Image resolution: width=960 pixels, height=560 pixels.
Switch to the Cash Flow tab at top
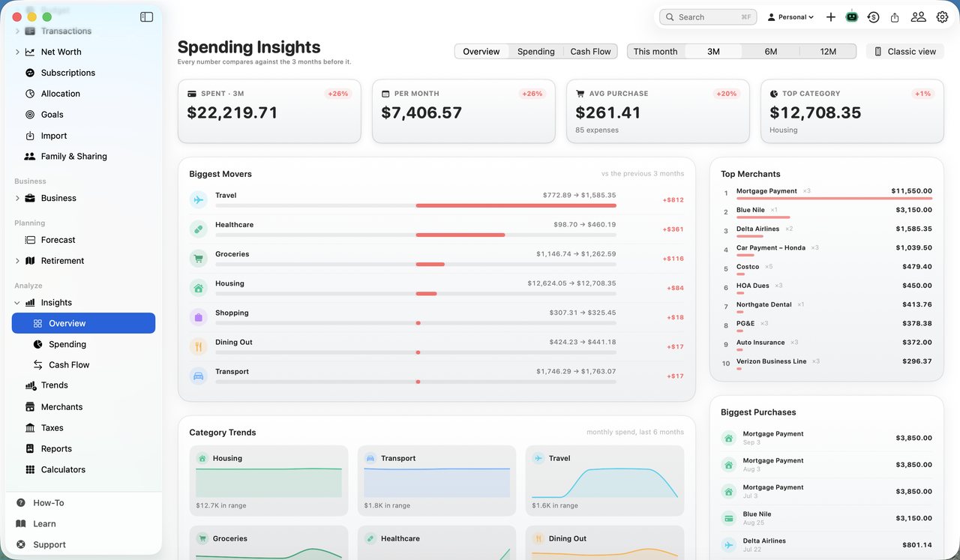tap(590, 52)
